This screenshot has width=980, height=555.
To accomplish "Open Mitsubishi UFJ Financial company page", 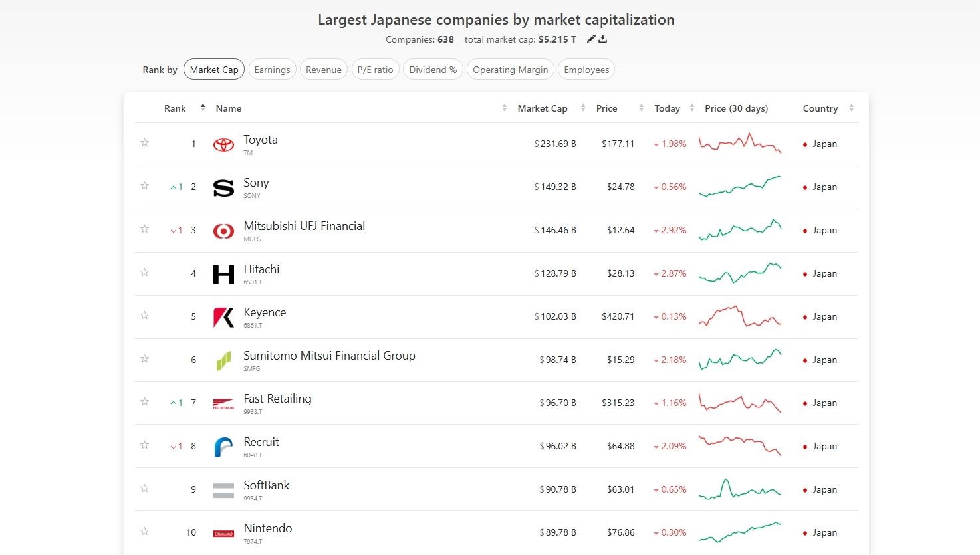I will (304, 226).
